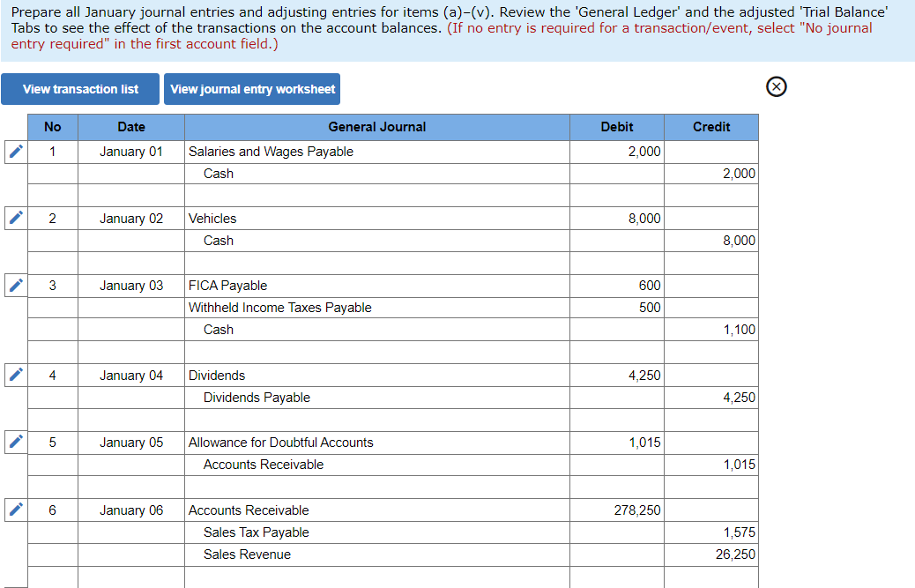This screenshot has height=588, width=915.
Task: Edit journal entry 6 with pencil icon
Action: pyautogui.click(x=16, y=510)
